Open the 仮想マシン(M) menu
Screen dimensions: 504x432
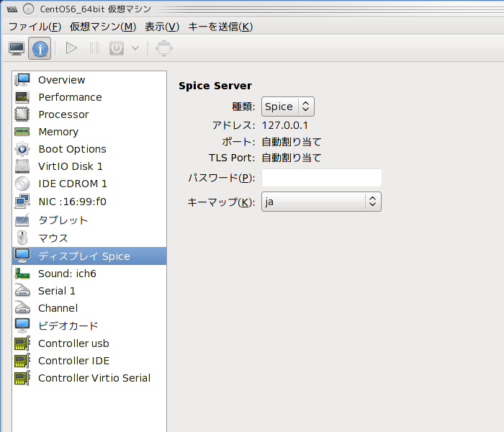pyautogui.click(x=103, y=27)
